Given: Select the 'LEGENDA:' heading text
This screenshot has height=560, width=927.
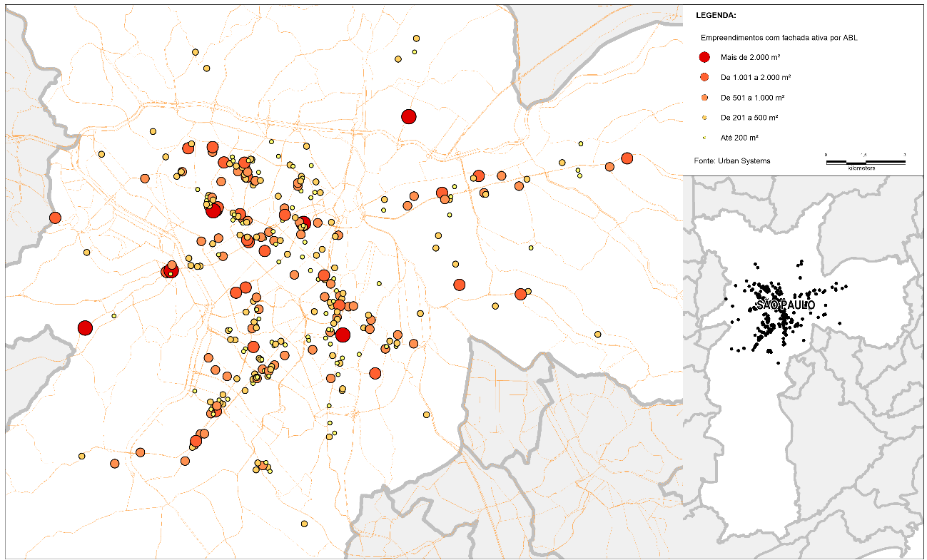Looking at the screenshot, I should 716,15.
